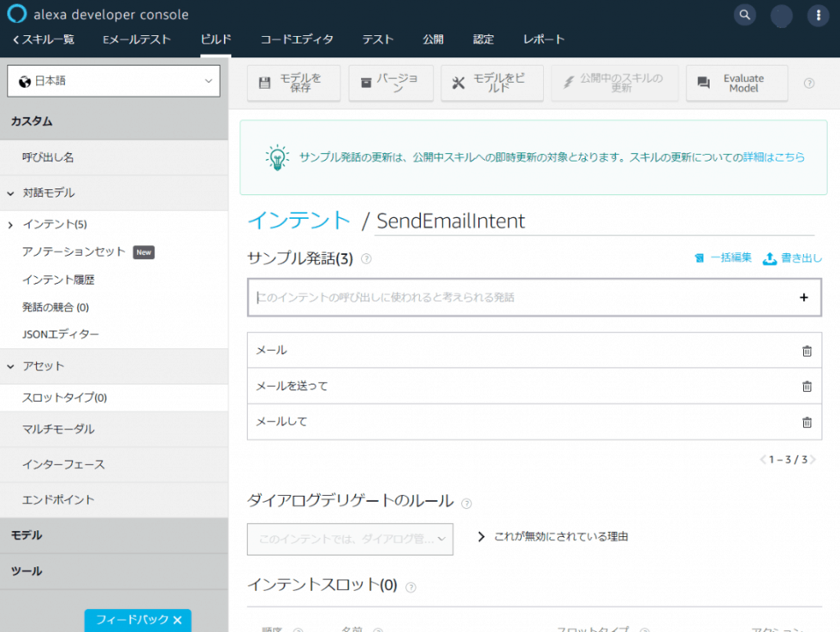
Task: Add utterance with the plus icon
Action: [804, 298]
